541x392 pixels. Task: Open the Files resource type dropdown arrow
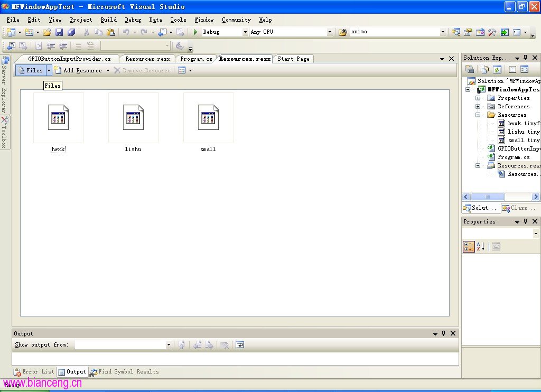coord(49,70)
